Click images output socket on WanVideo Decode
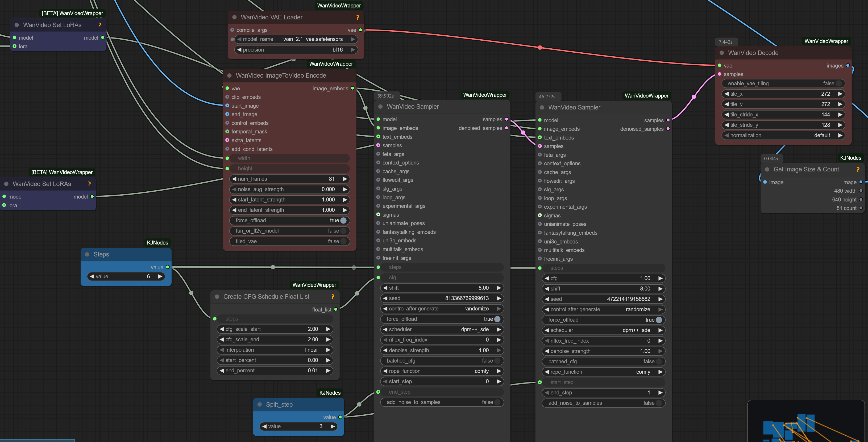 tap(848, 65)
